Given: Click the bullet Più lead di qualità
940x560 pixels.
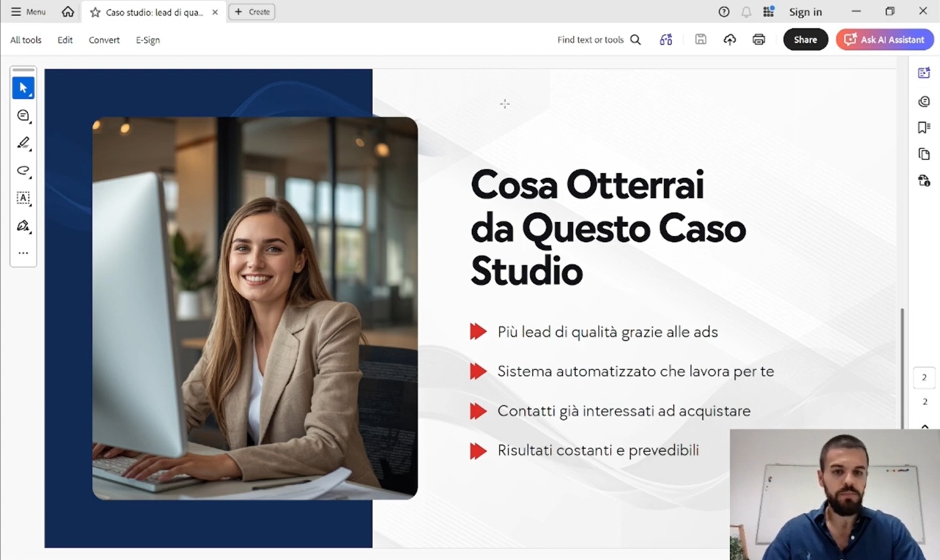Looking at the screenshot, I should [607, 332].
